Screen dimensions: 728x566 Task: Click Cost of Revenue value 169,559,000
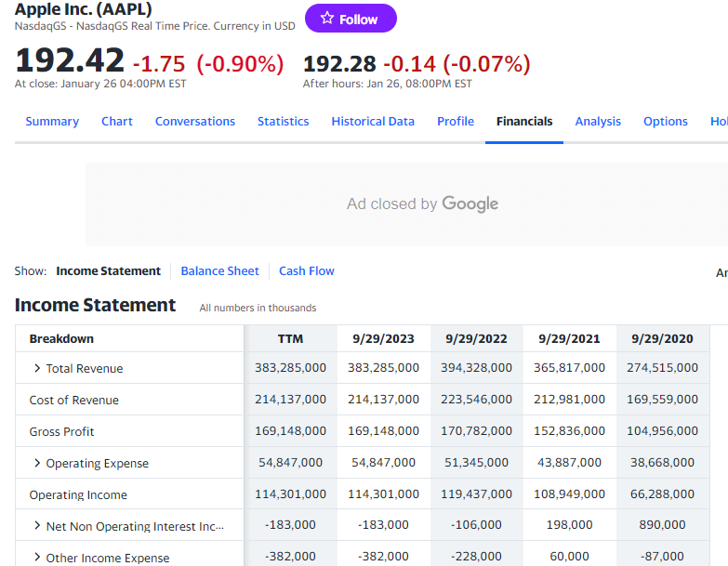pyautogui.click(x=663, y=399)
